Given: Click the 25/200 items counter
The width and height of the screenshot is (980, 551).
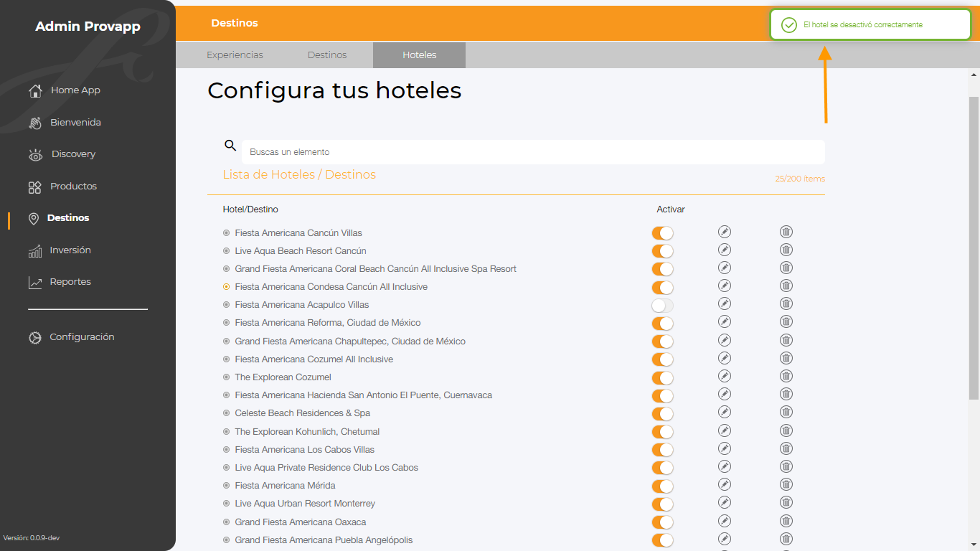Looking at the screenshot, I should click(800, 179).
